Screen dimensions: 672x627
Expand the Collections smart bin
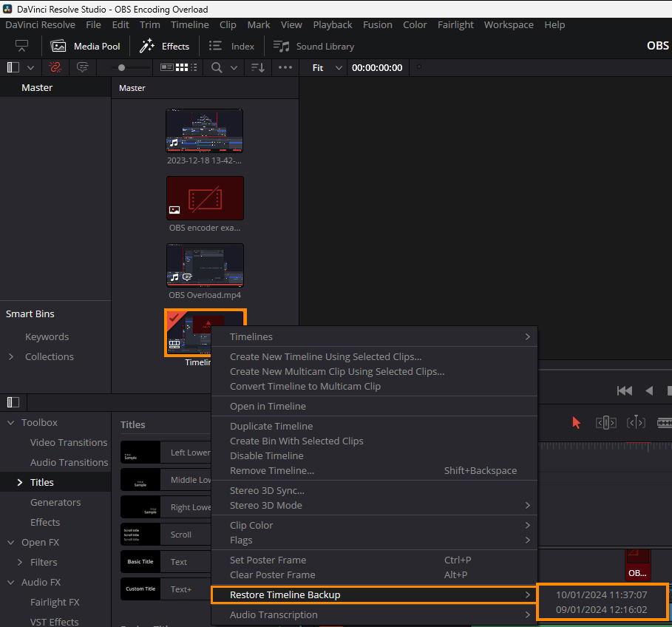coord(11,356)
